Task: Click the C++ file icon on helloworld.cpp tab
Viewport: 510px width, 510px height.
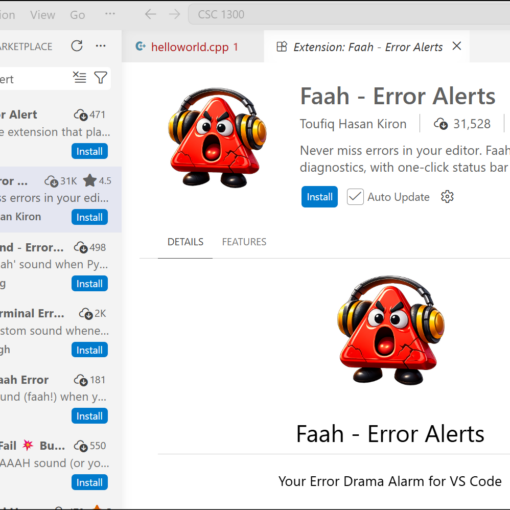Action: tap(140, 46)
